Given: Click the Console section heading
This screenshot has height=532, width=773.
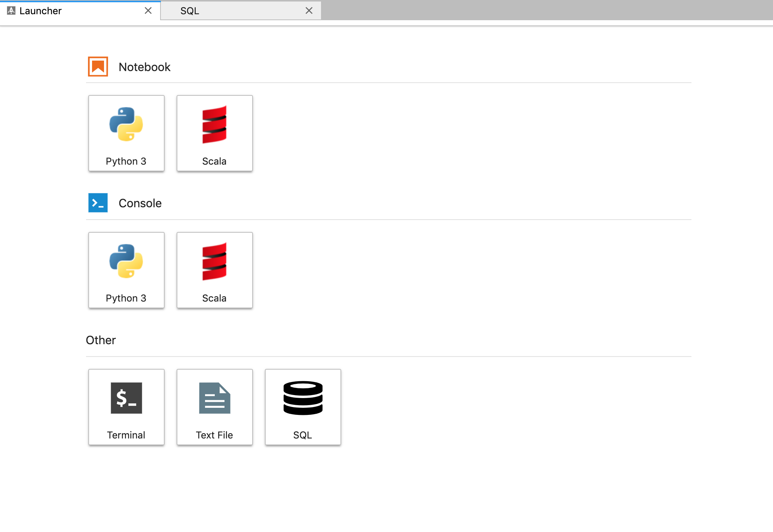Looking at the screenshot, I should click(140, 203).
